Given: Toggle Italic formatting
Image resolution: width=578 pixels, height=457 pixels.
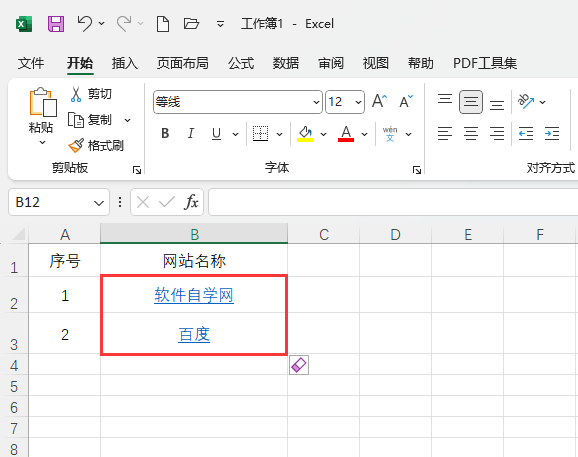Looking at the screenshot, I should (x=191, y=133).
